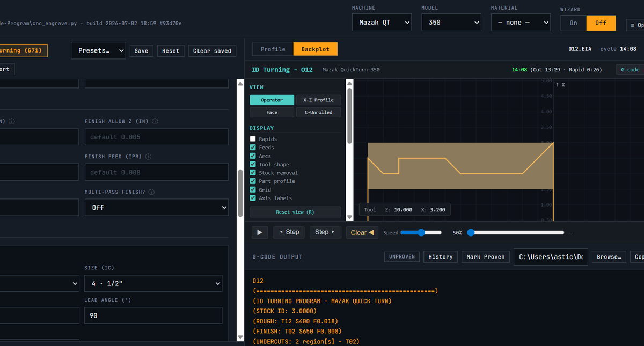Click the Reset button near Presets

tap(171, 50)
